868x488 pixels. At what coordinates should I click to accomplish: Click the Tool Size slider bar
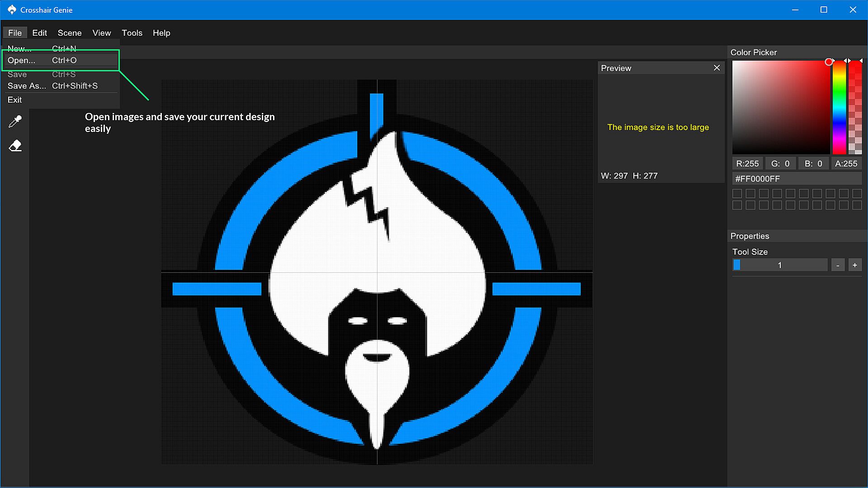(779, 265)
